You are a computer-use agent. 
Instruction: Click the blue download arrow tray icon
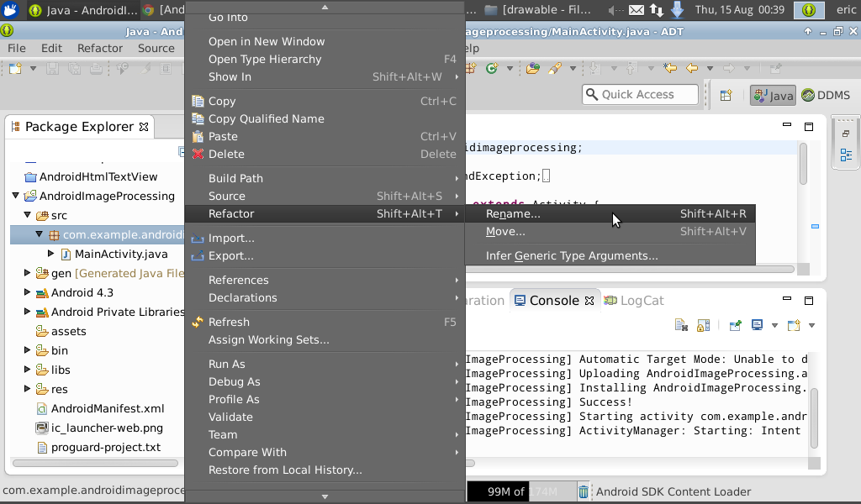[678, 9]
